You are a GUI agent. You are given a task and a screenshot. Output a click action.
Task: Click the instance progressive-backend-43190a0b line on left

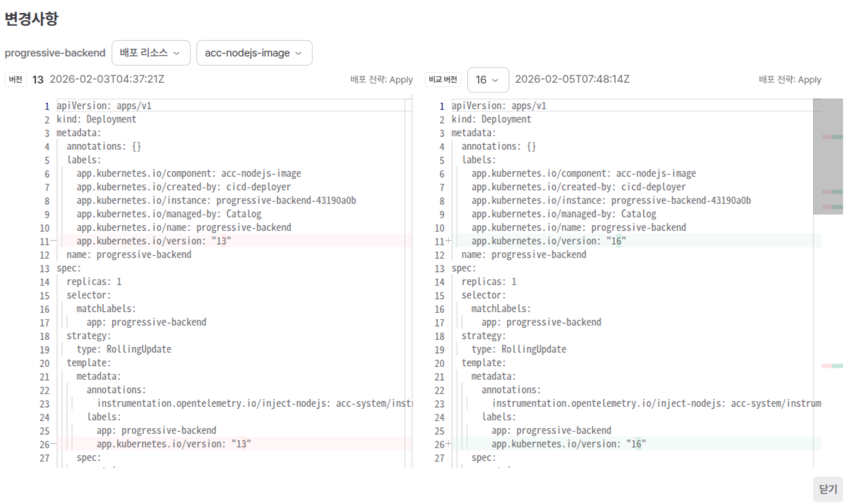(x=216, y=200)
